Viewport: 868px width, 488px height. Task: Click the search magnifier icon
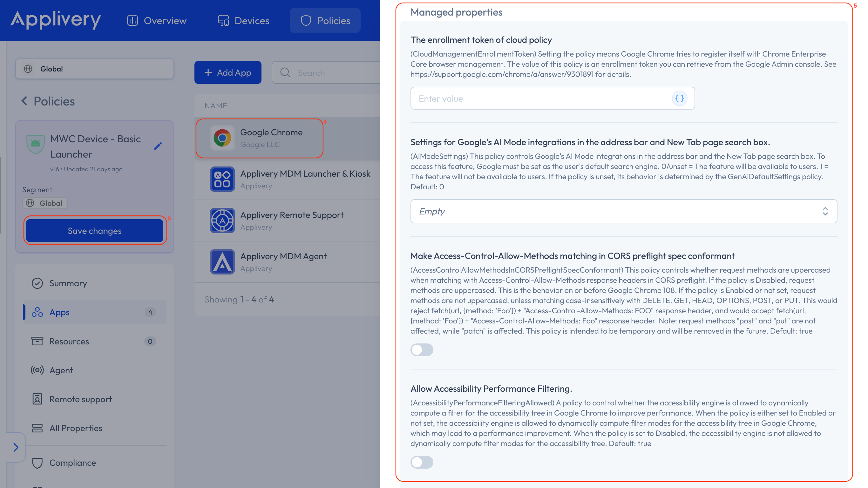(x=285, y=73)
